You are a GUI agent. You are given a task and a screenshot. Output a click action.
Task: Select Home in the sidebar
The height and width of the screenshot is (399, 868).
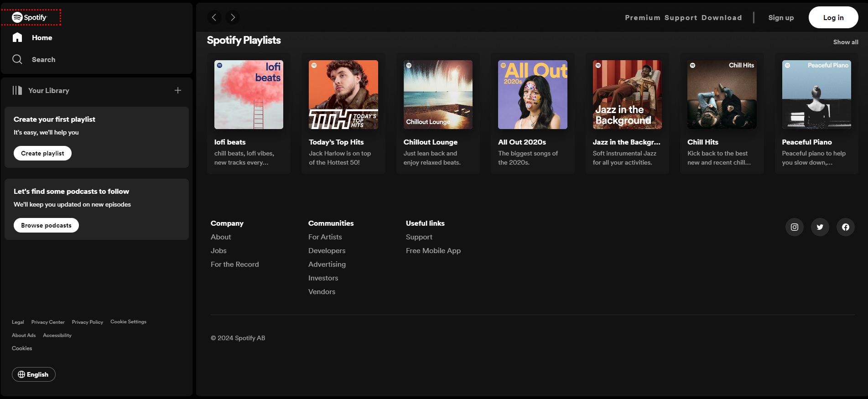(42, 38)
